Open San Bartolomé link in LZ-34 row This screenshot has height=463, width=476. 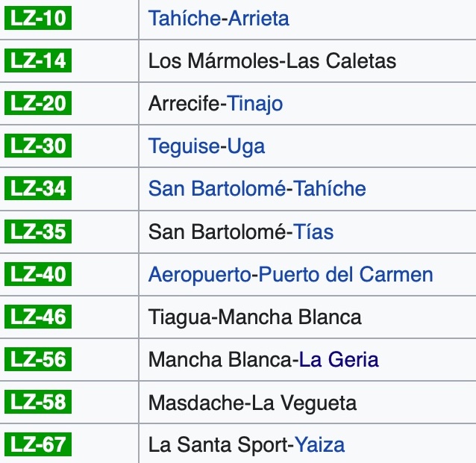click(x=216, y=189)
